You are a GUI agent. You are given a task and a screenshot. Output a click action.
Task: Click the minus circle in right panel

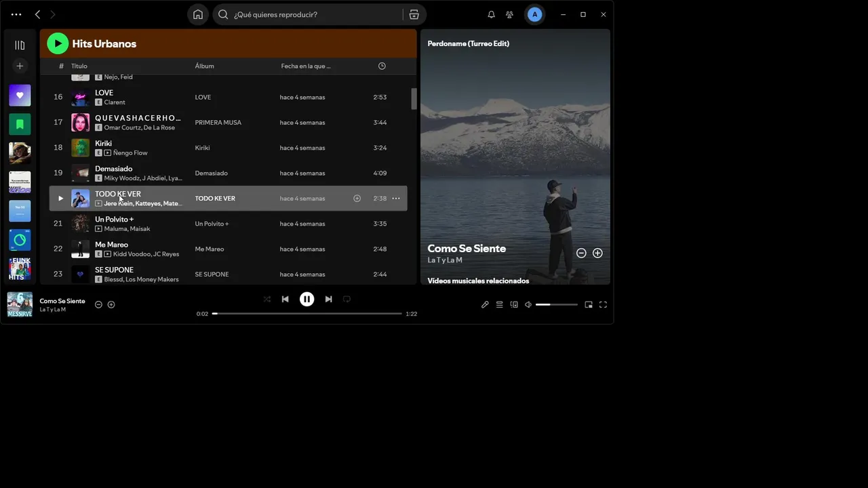tap(581, 253)
